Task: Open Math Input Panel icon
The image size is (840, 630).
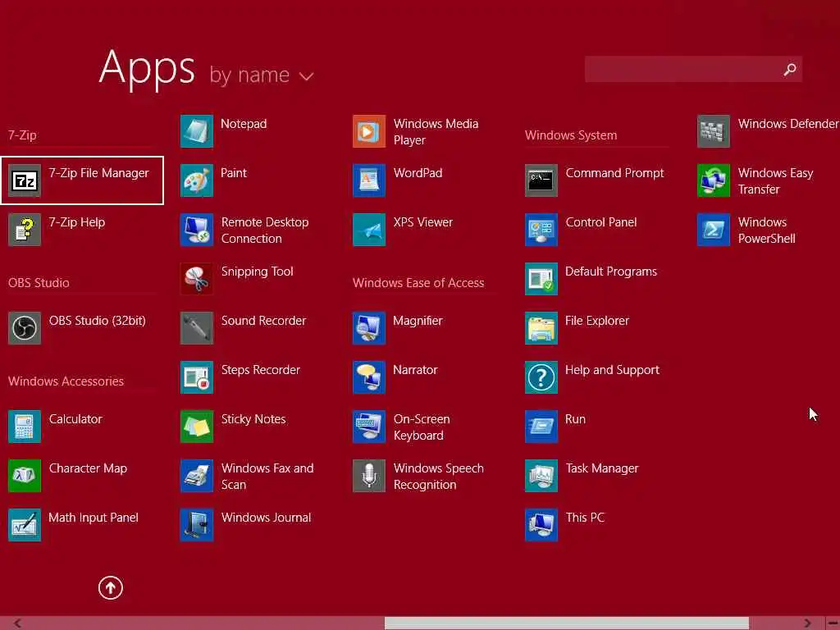Action: (25, 525)
